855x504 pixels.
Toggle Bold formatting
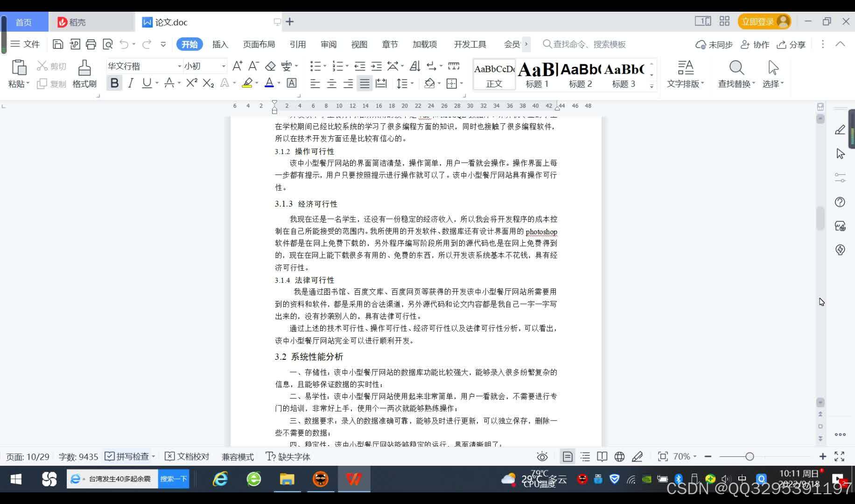114,83
